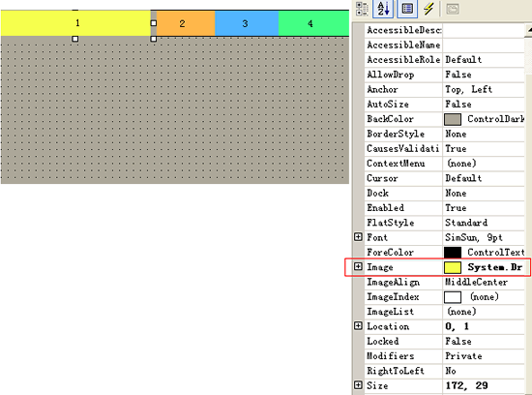This screenshot has width=532, height=395.
Task: Click the Categorized view icon
Action: tap(362, 9)
